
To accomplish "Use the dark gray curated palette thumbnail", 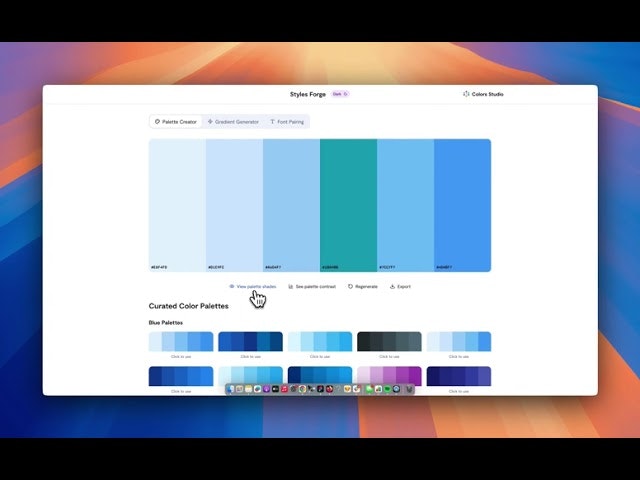I will [x=389, y=341].
